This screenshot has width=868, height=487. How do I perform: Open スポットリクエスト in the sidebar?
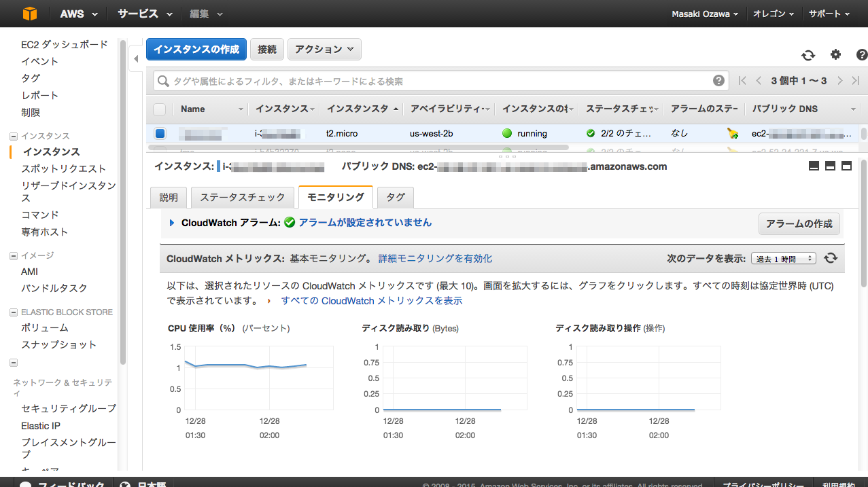(64, 168)
